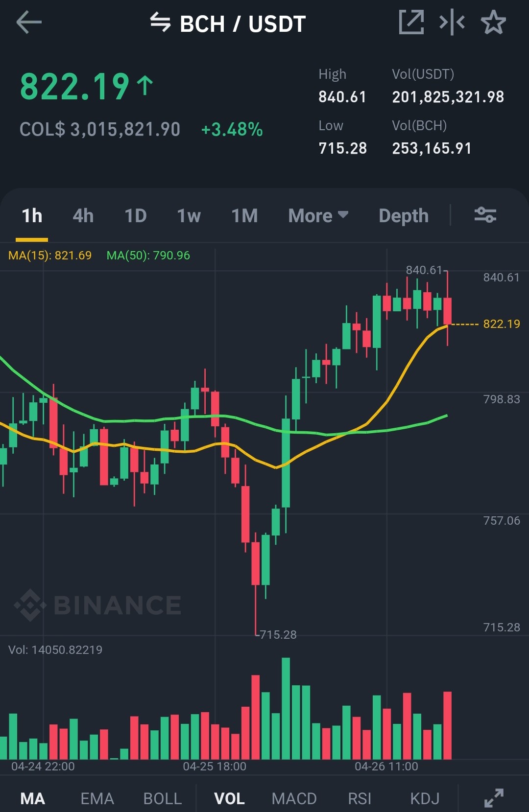
Task: Select the 1D timeframe tab
Action: pos(136,215)
